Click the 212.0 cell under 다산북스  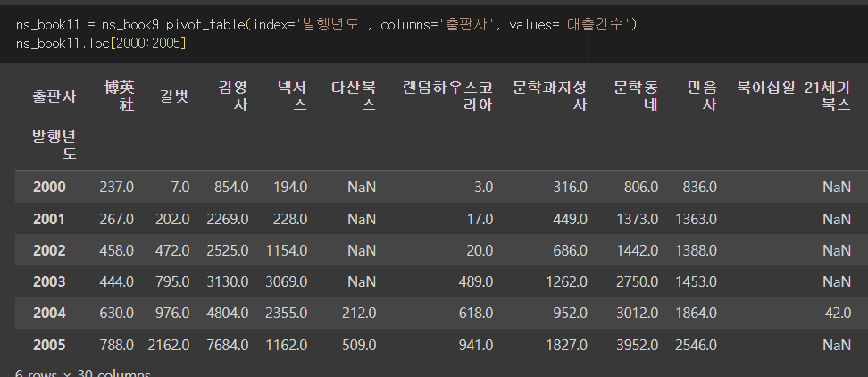(x=359, y=314)
